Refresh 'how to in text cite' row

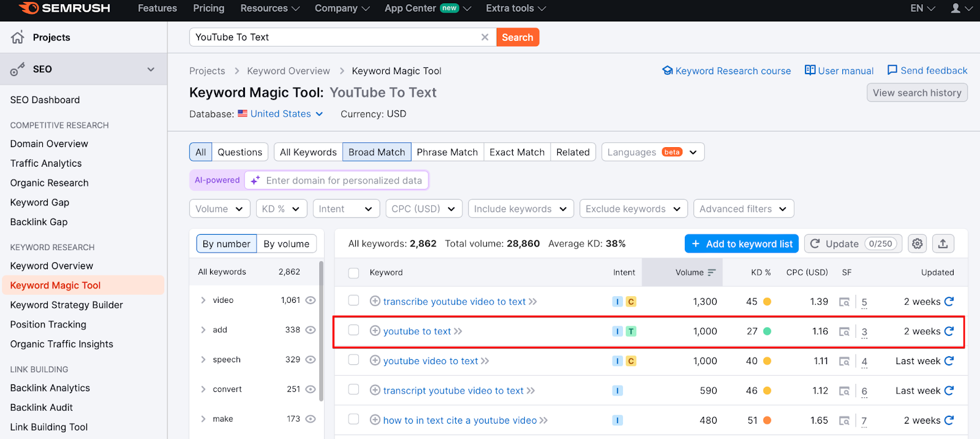pyautogui.click(x=949, y=421)
